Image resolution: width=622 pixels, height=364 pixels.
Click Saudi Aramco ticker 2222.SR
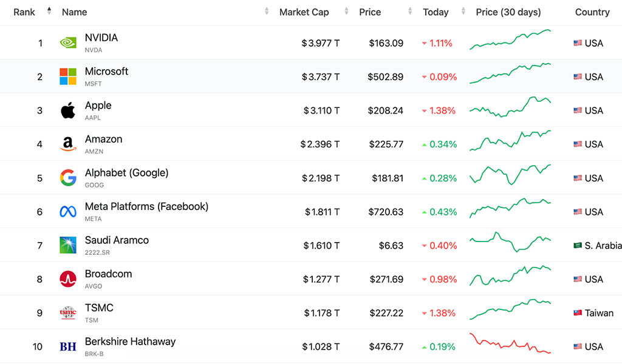tap(97, 252)
